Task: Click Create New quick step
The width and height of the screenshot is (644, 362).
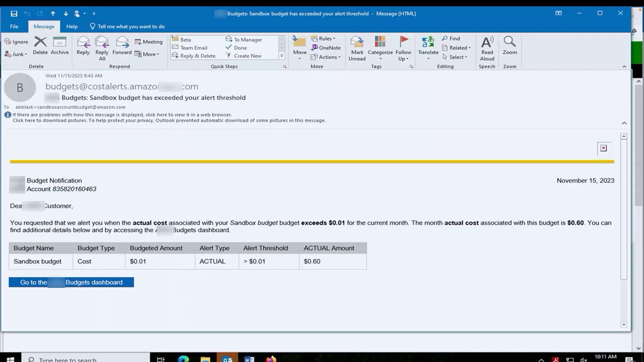Action: (x=244, y=56)
